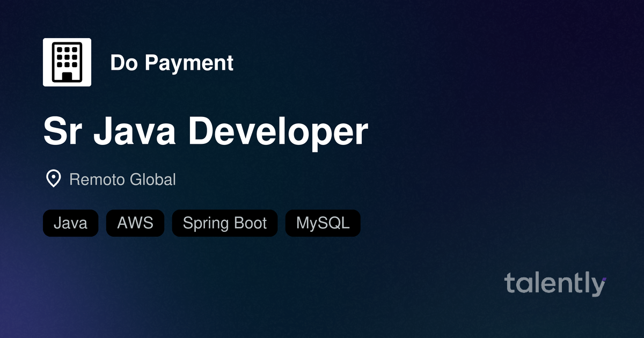
Task: Click the company building icon
Action: [67, 62]
